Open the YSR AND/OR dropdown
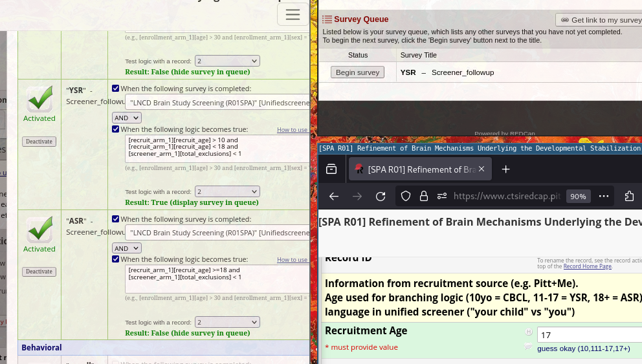 click(x=127, y=118)
